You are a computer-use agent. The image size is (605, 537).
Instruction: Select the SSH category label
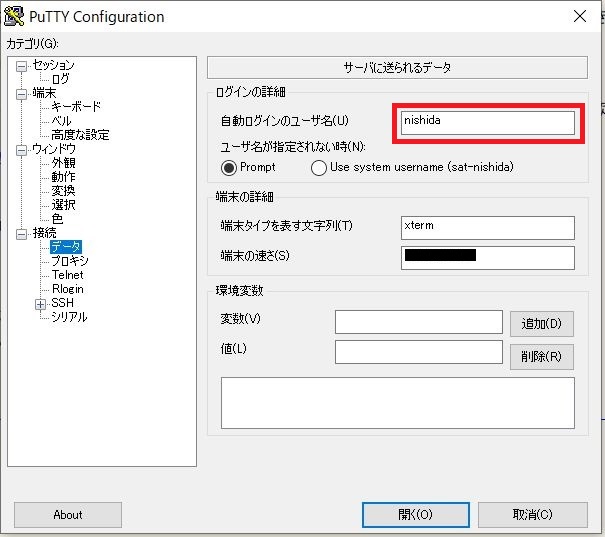[x=63, y=303]
